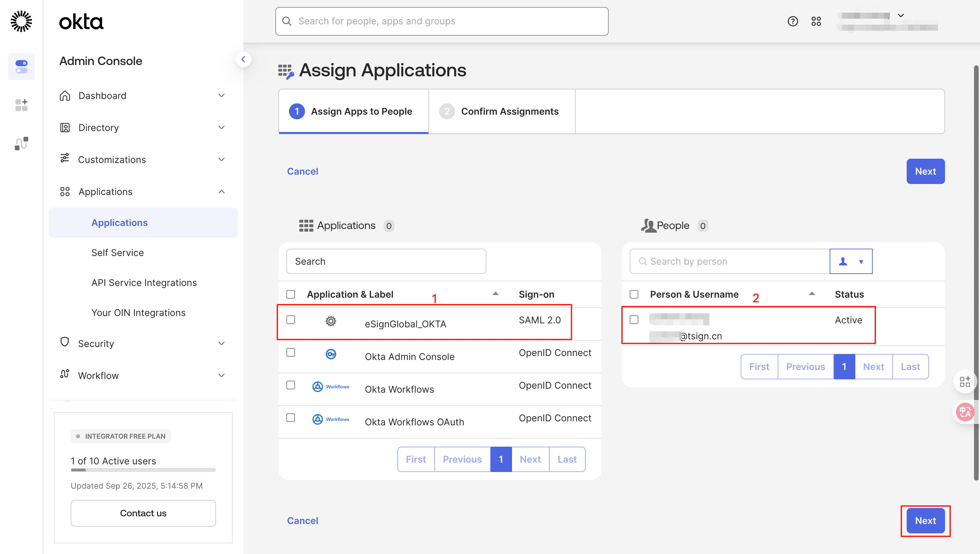Open the person filter dropdown
The width and height of the screenshot is (980, 554).
[851, 261]
